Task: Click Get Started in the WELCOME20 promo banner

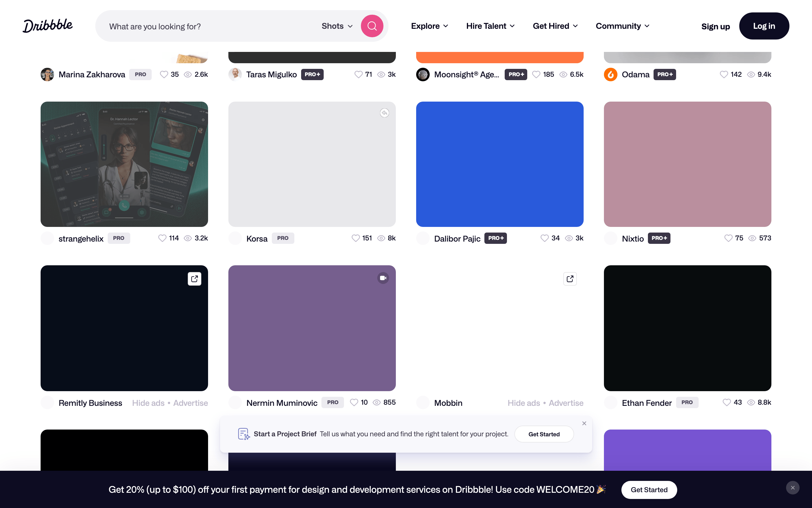Action: pos(649,490)
